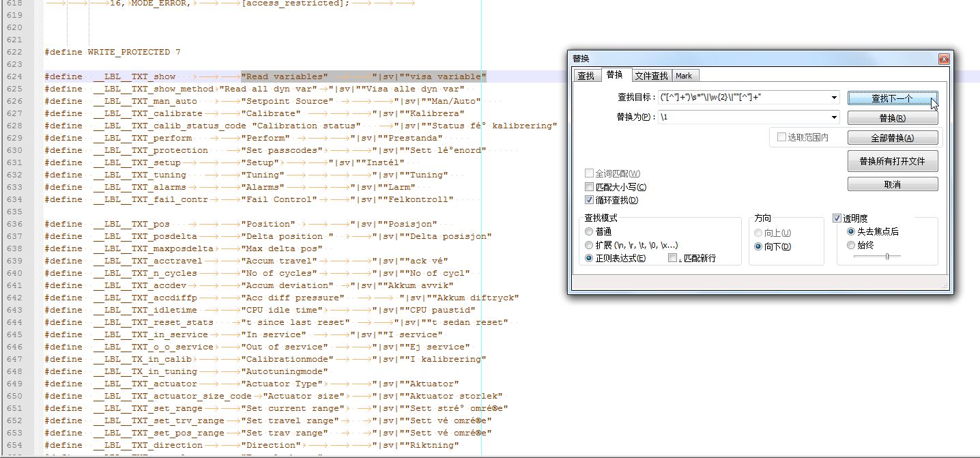Click line number 636 in the margin
This screenshot has width=980, height=458.
[x=14, y=224]
